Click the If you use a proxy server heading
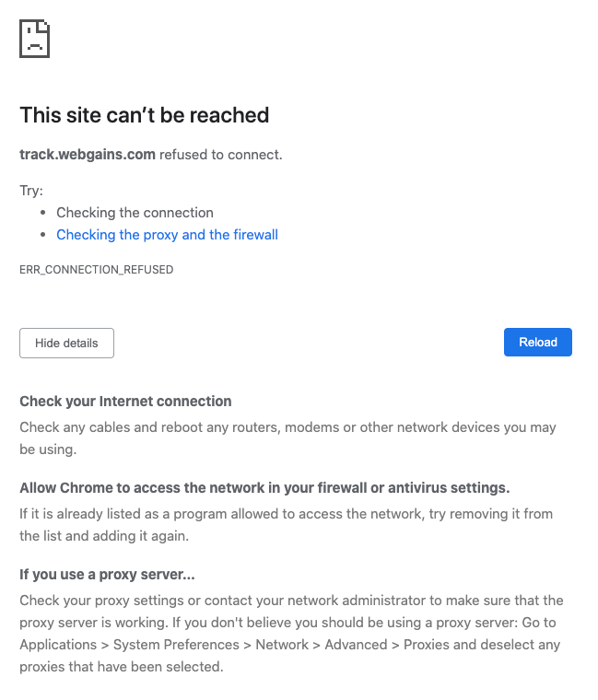Image resolution: width=598 pixels, height=700 pixels. coord(107,574)
